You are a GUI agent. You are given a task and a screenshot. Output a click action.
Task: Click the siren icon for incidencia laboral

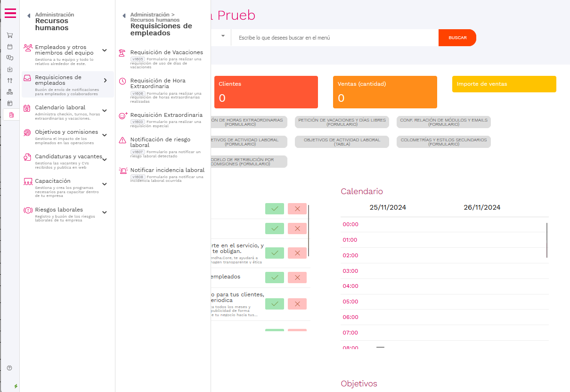(x=122, y=171)
